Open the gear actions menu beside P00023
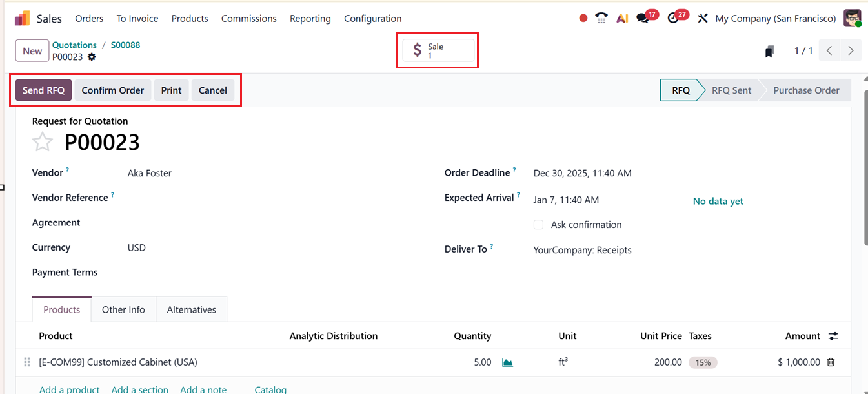This screenshot has height=394, width=868. (x=92, y=57)
